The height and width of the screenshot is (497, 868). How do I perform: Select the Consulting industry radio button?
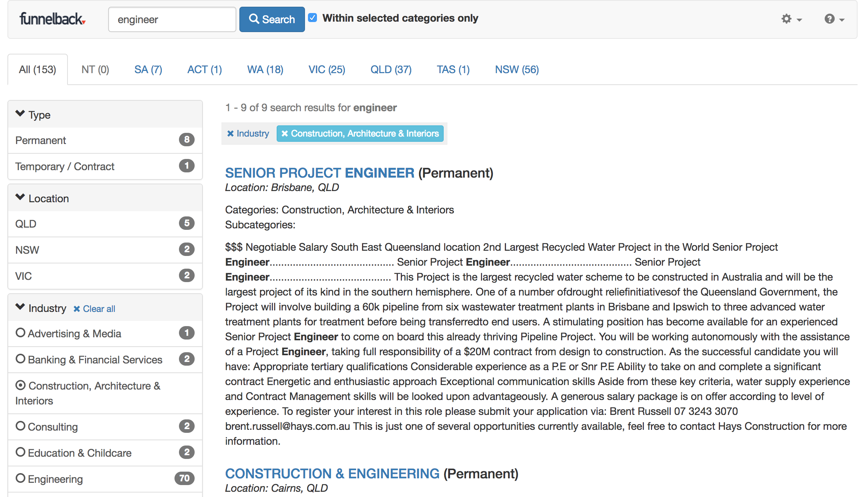pos(21,426)
